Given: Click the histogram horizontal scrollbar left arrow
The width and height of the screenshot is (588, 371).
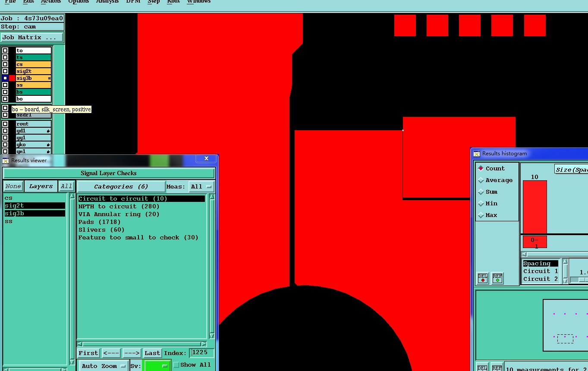Looking at the screenshot, I should pos(524,255).
